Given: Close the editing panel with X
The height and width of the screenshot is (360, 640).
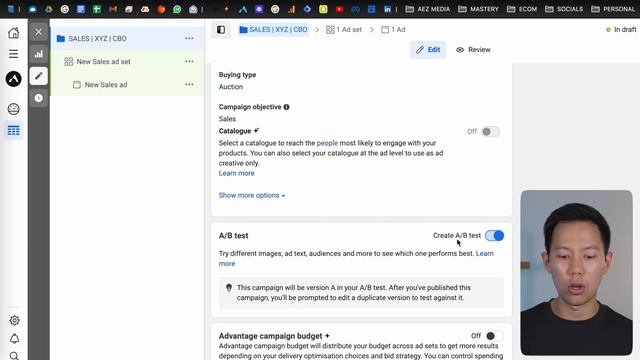Looking at the screenshot, I should [x=39, y=32].
